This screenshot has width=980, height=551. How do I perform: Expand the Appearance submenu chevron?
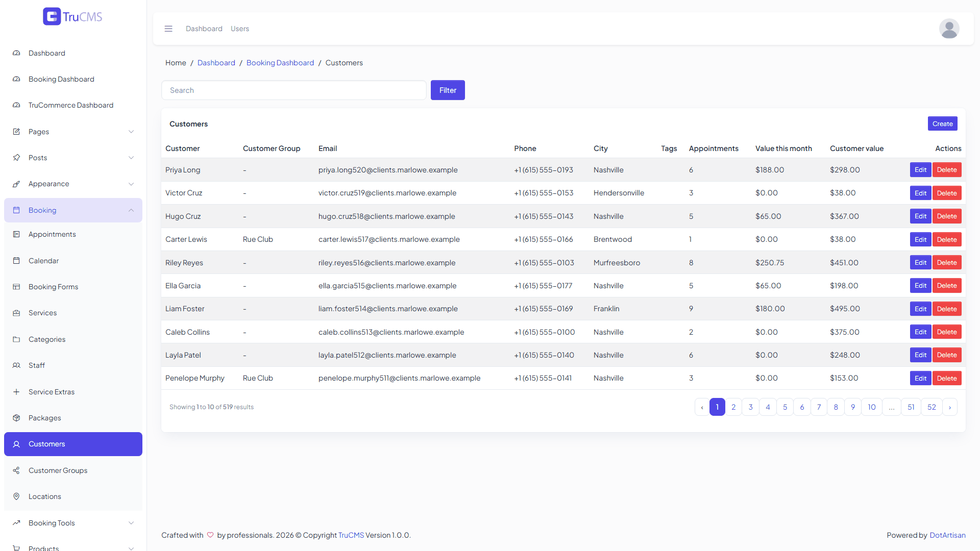pyautogui.click(x=131, y=184)
